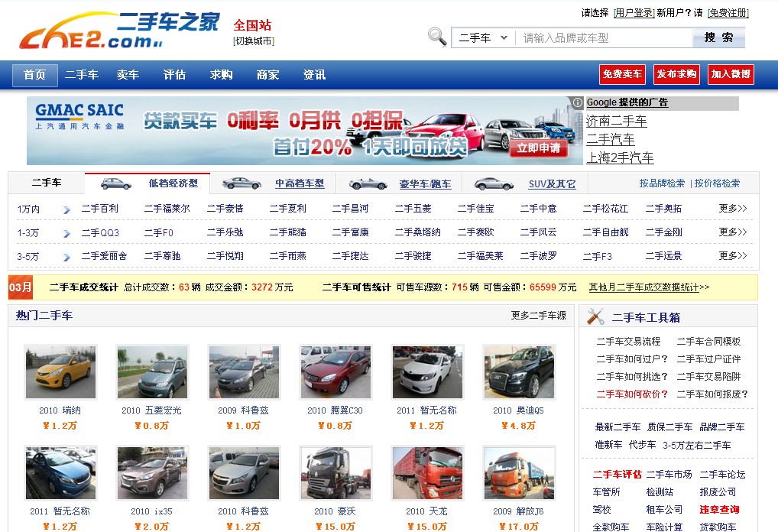This screenshot has width=778, height=532.
Task: Switch to the SUV及其它 tab
Action: [x=552, y=184]
